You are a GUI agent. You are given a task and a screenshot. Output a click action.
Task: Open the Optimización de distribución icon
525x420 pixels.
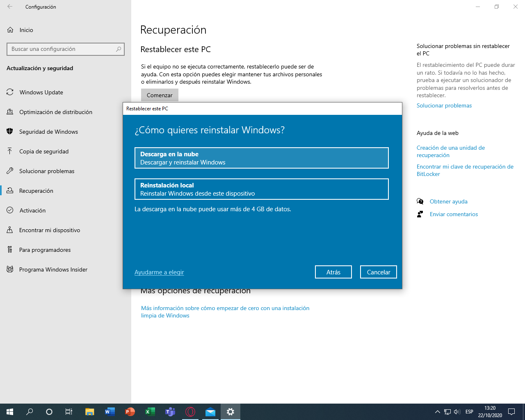10,112
